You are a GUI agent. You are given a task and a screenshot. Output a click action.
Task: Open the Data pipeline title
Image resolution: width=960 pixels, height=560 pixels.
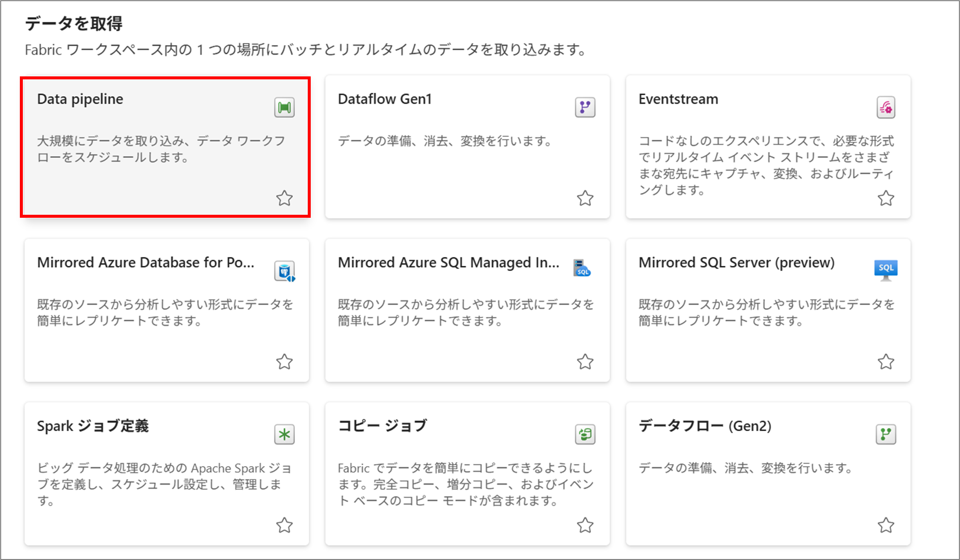click(80, 99)
